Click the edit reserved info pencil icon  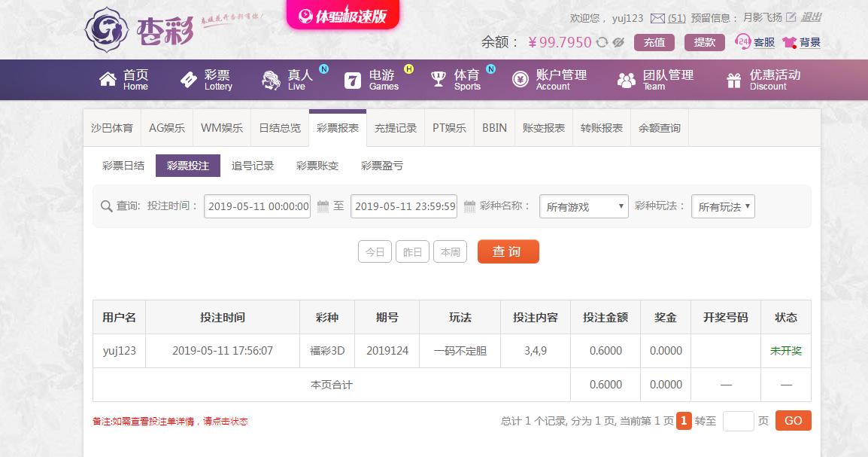point(791,17)
